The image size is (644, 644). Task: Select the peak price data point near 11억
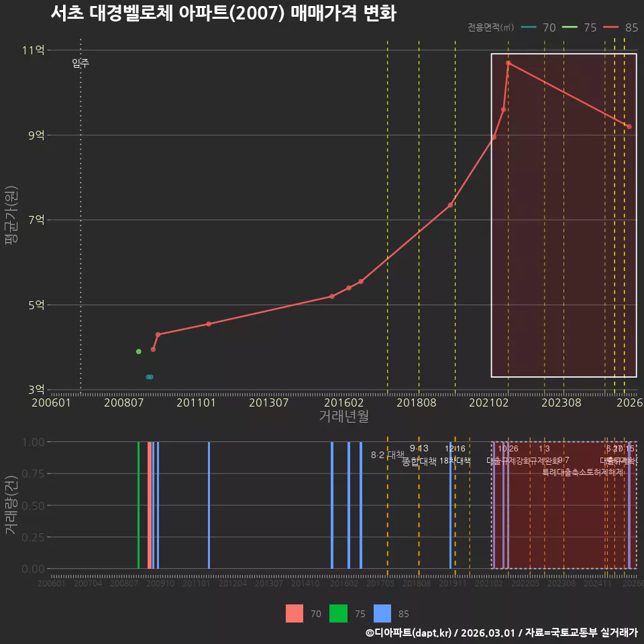[508, 63]
